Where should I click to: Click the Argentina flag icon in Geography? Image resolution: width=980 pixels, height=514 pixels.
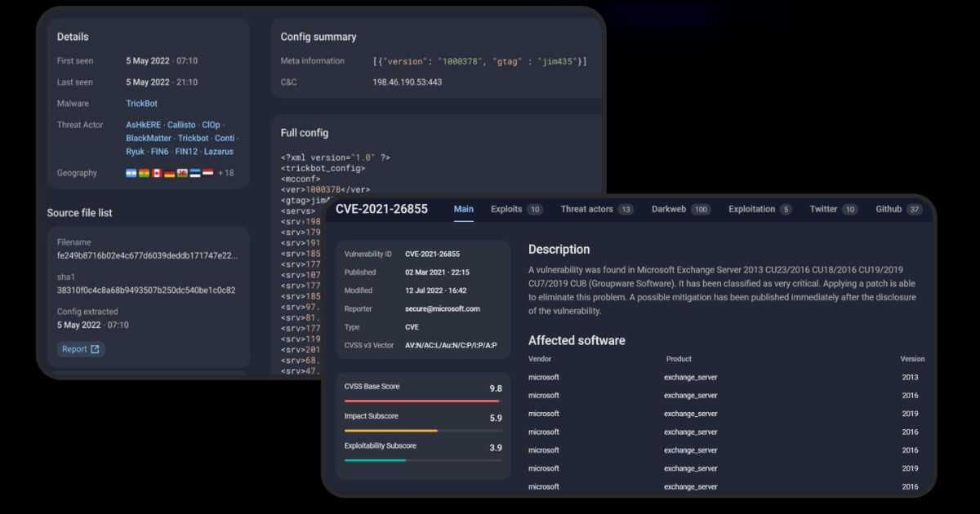coord(131,173)
